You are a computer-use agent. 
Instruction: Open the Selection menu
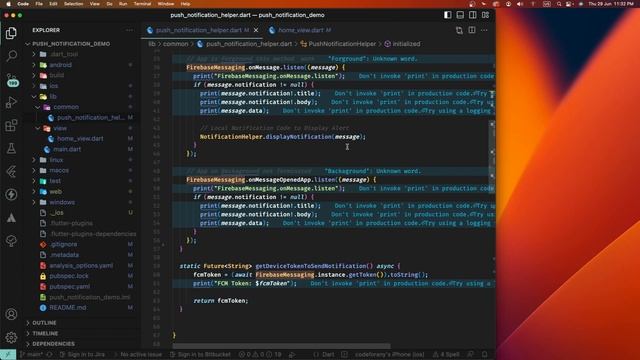[73, 4]
